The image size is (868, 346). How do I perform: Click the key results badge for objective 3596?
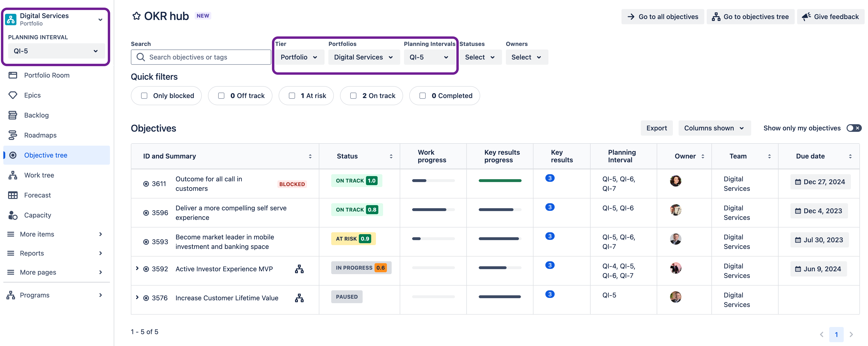[550, 207]
